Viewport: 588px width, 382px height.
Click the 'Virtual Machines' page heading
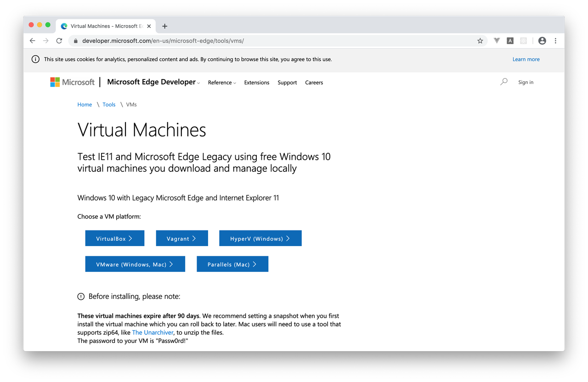pos(142,130)
